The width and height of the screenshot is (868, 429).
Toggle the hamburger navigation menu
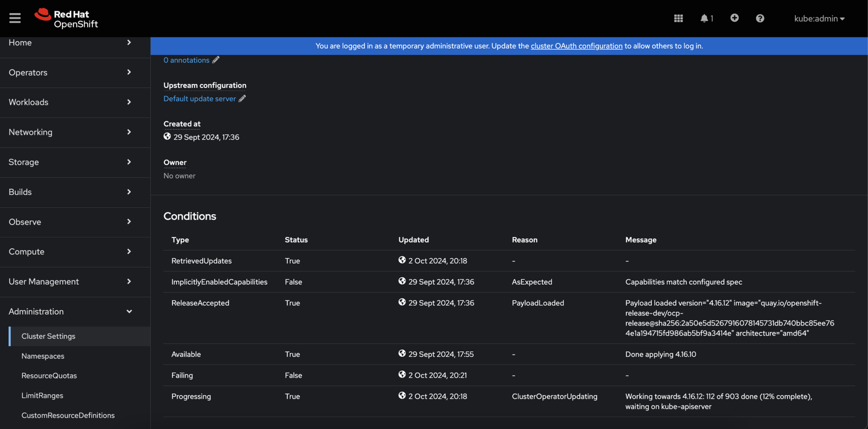click(x=15, y=18)
